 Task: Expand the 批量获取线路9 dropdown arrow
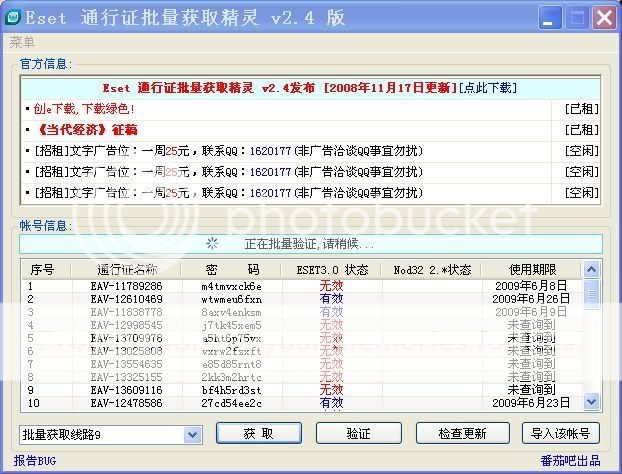(x=193, y=435)
